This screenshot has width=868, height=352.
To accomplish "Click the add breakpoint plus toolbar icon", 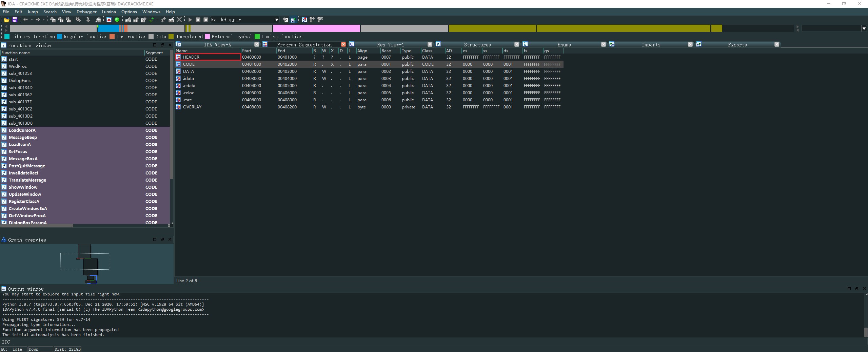I will [x=312, y=20].
